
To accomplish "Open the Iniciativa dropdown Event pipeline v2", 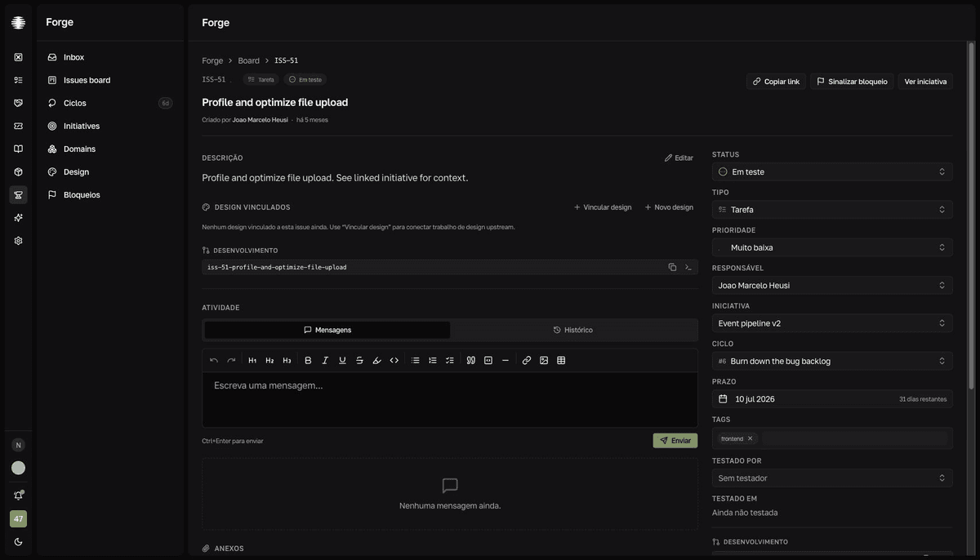I will (x=832, y=323).
